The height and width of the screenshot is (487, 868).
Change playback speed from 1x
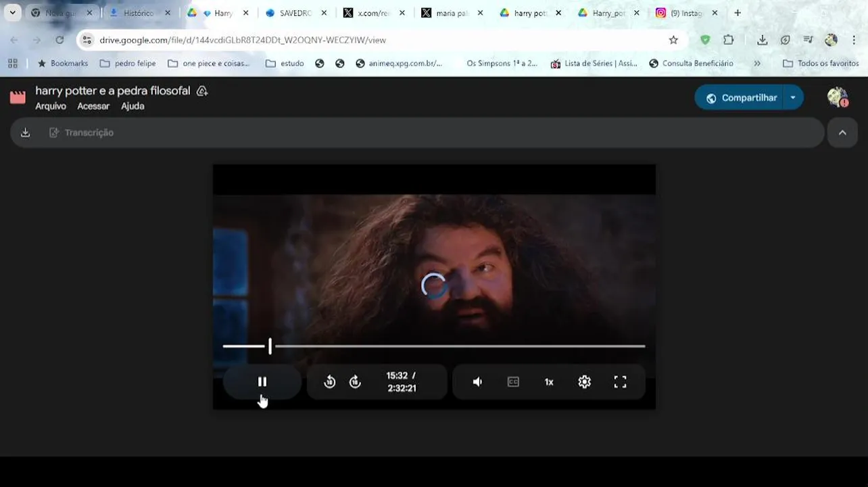point(549,382)
